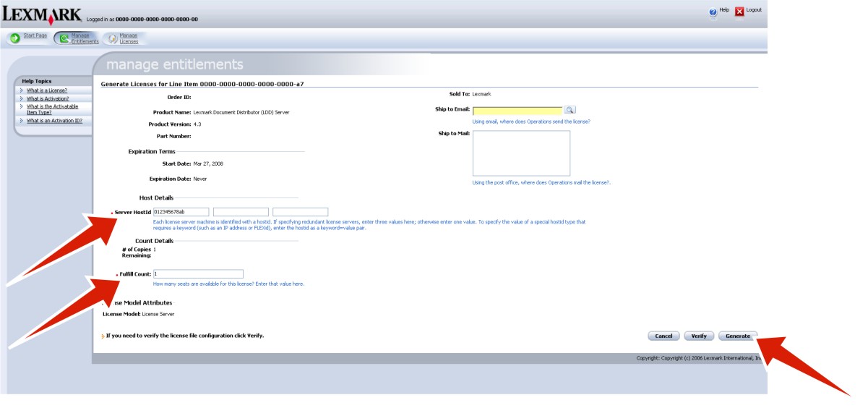Click into the Ship to Email field

coord(517,111)
